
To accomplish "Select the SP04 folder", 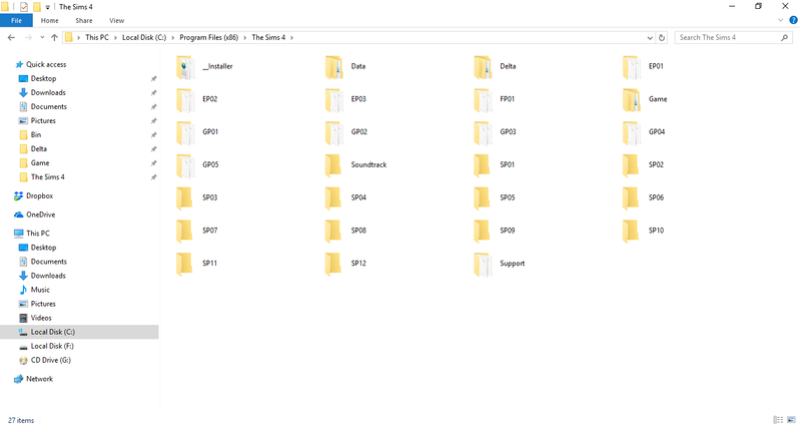I will pyautogui.click(x=345, y=198).
